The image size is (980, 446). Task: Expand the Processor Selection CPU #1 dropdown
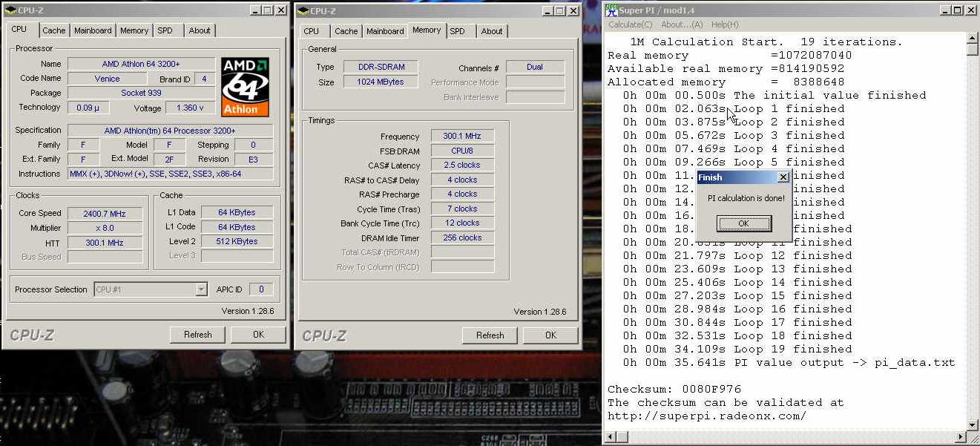(x=201, y=289)
